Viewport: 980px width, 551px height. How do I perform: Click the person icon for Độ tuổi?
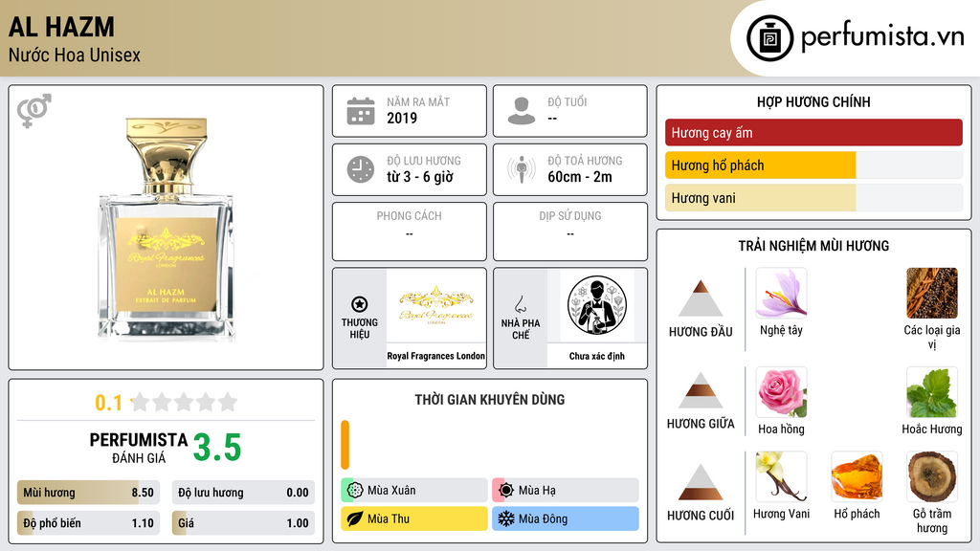pos(522,111)
